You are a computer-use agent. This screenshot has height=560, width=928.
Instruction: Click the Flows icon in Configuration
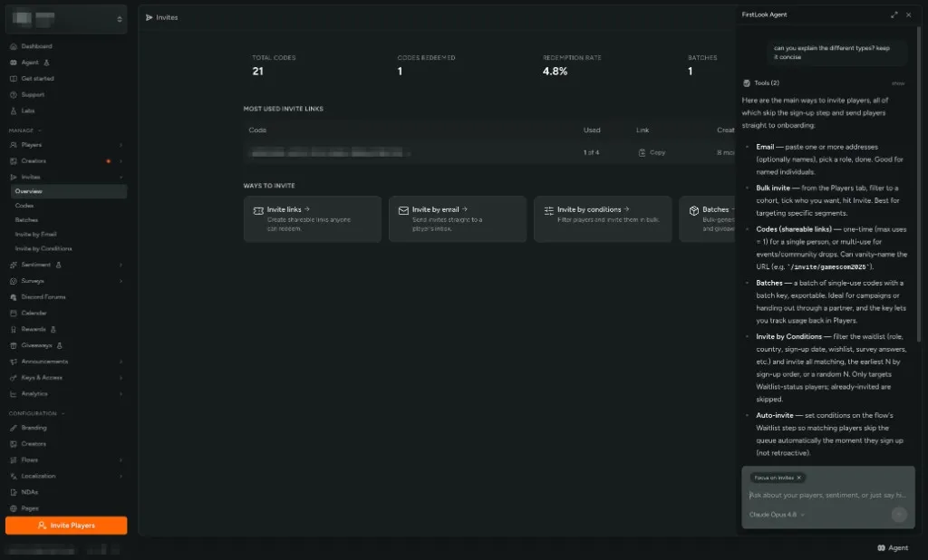tap(13, 460)
